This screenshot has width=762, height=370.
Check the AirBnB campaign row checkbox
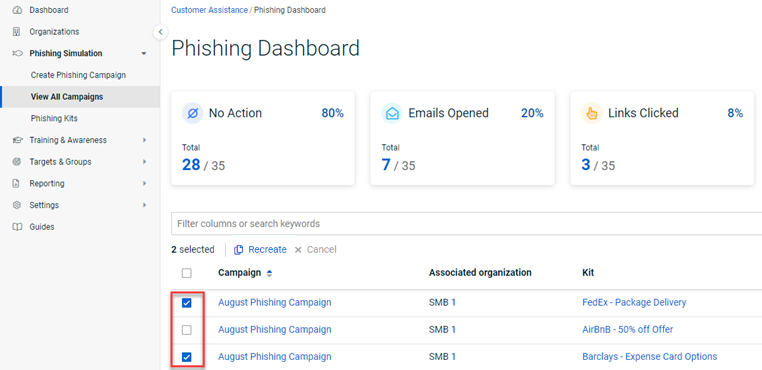[x=187, y=330]
